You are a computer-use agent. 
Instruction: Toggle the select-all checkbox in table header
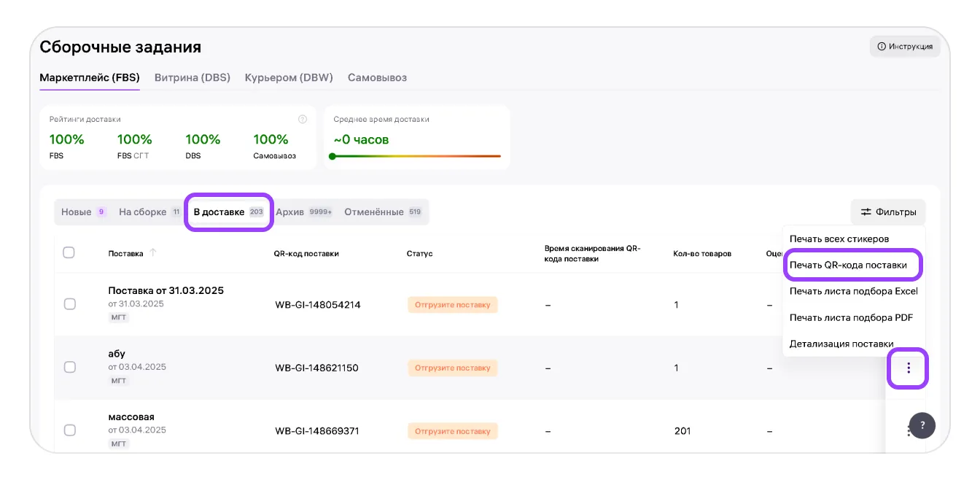point(69,253)
